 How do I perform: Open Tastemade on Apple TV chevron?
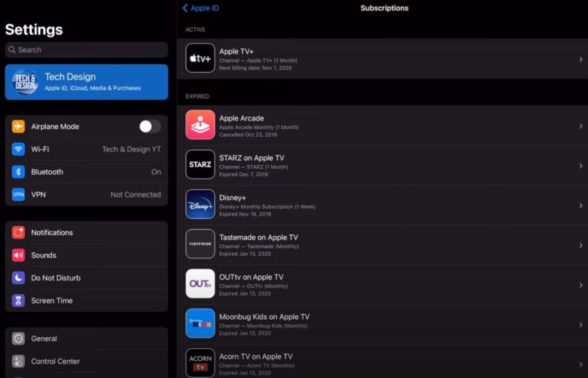pyautogui.click(x=580, y=246)
